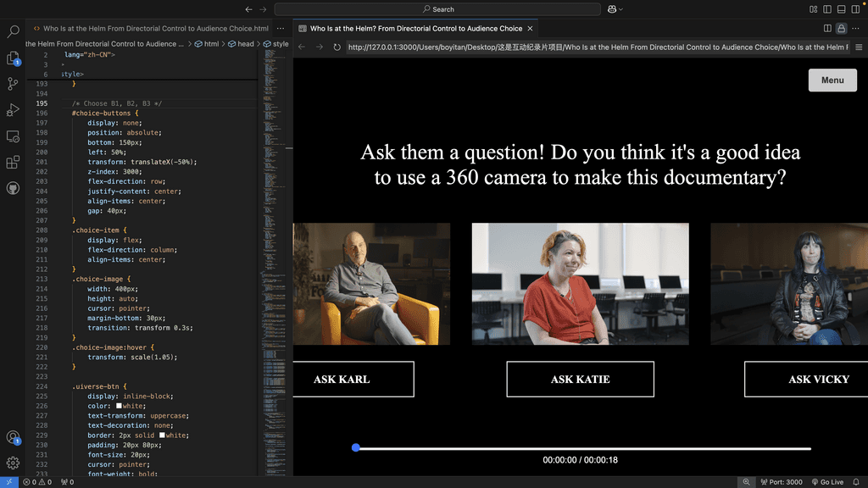868x488 pixels.
Task: Click the 00:00:00 / 00:00:18 timecode
Action: [580, 460]
